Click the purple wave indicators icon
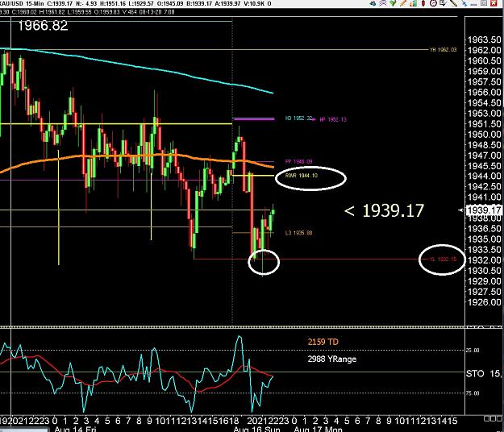This screenshot has height=432, width=504. point(383,3)
